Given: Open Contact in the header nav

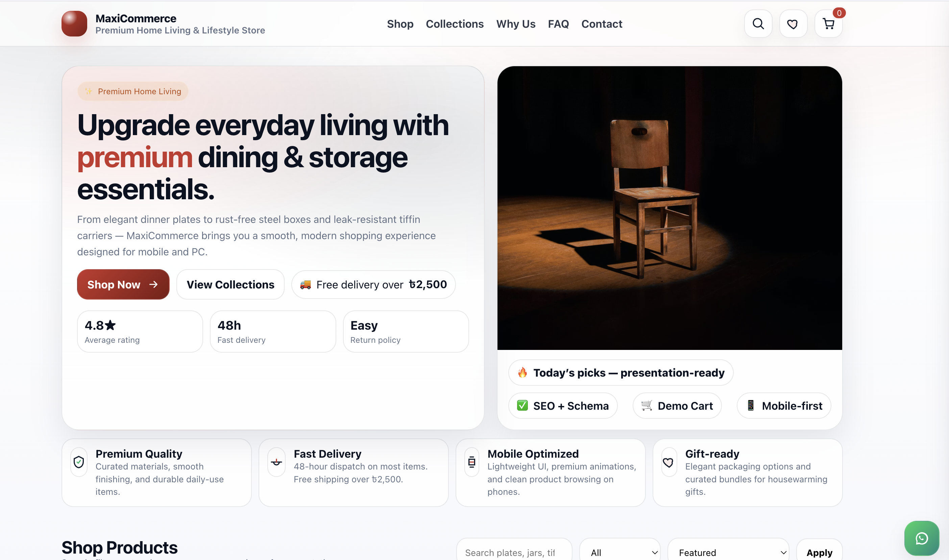Looking at the screenshot, I should pos(602,24).
